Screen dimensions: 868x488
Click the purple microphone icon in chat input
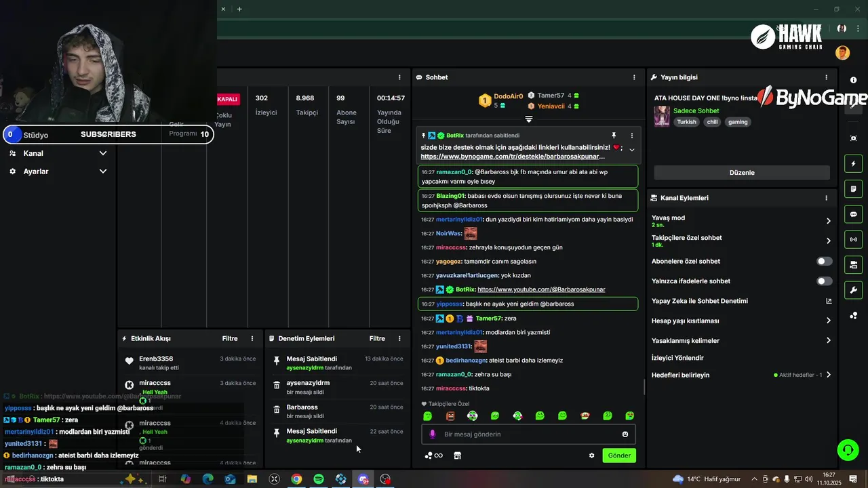click(433, 434)
